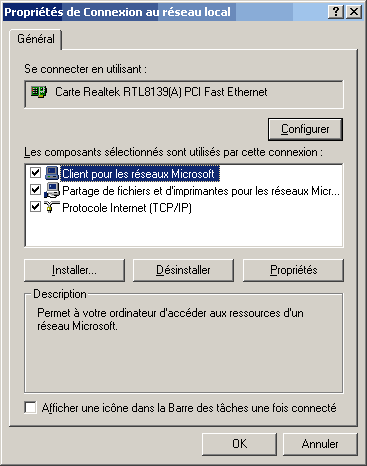Viewport: 367px width, 466px height.
Task: Open the Configurer adapter button
Action: [305, 129]
